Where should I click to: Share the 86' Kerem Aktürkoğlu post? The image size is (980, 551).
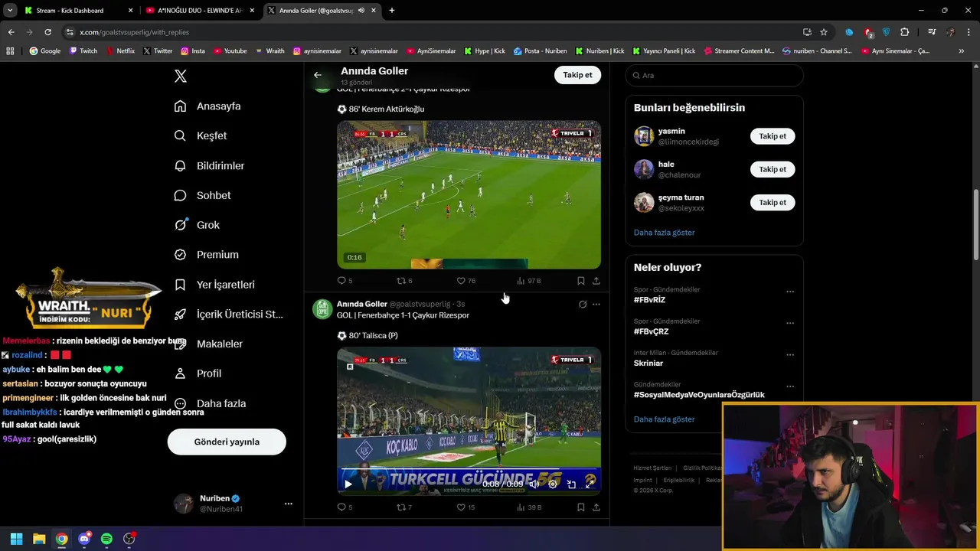pos(596,281)
